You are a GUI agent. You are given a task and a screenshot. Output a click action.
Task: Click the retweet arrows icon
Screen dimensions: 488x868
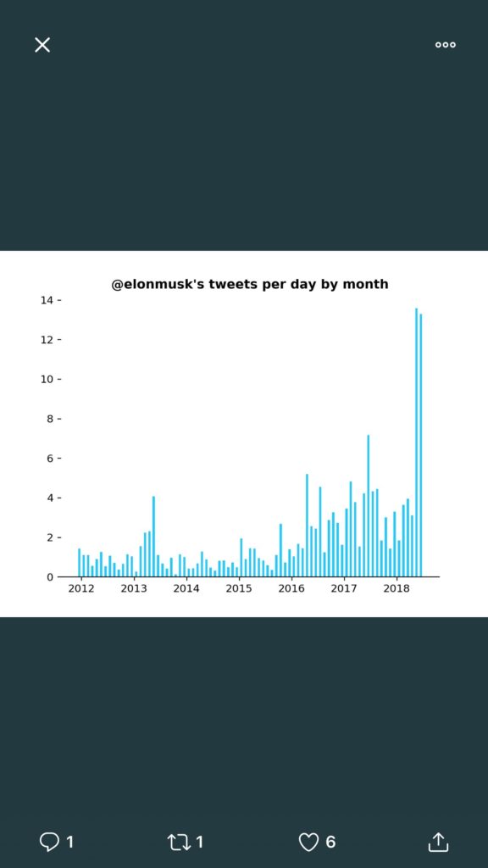click(x=180, y=842)
